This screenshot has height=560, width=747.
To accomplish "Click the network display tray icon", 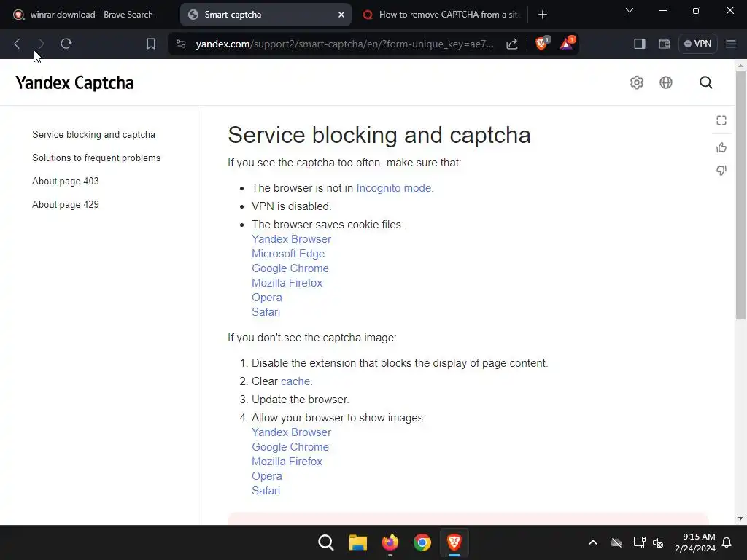I will [639, 542].
